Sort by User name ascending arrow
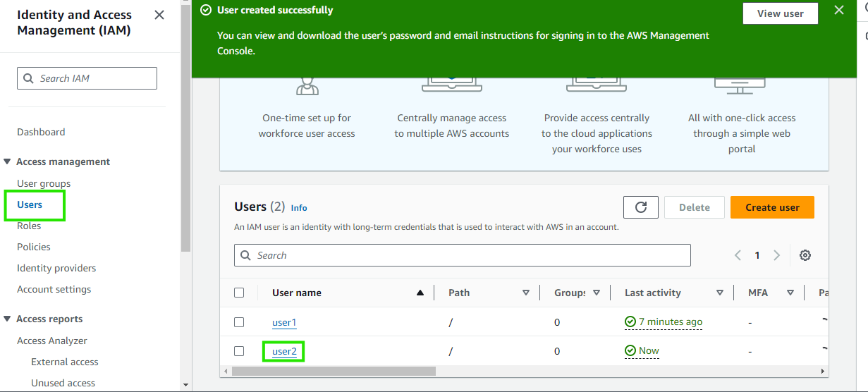The image size is (868, 392). [420, 293]
